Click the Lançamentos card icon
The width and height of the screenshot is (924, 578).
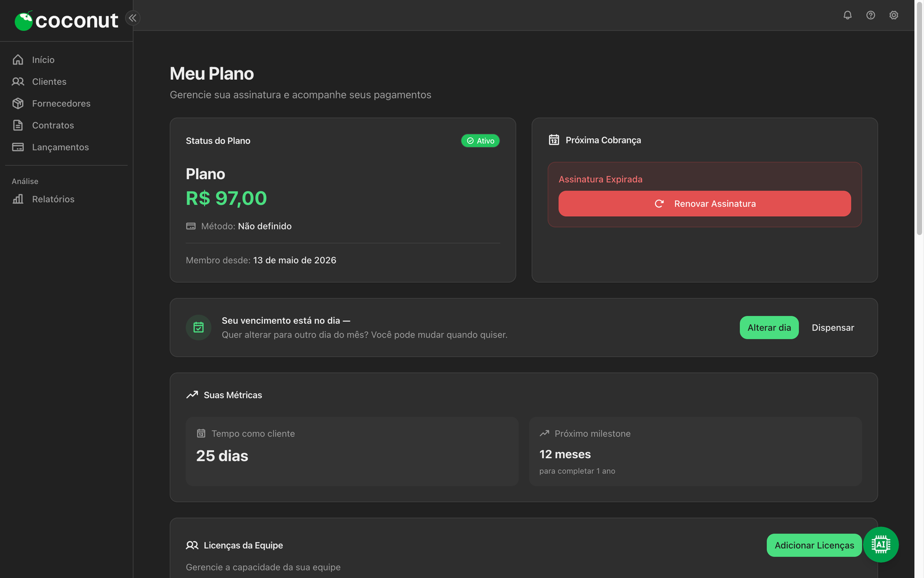(18, 147)
